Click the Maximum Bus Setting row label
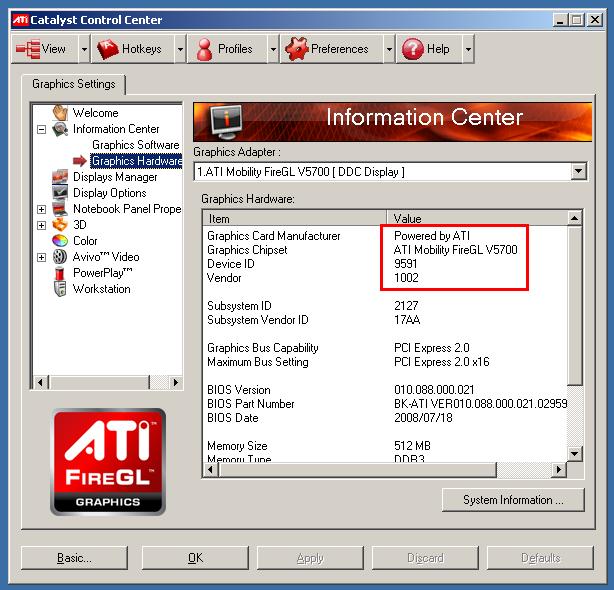 tap(258, 362)
